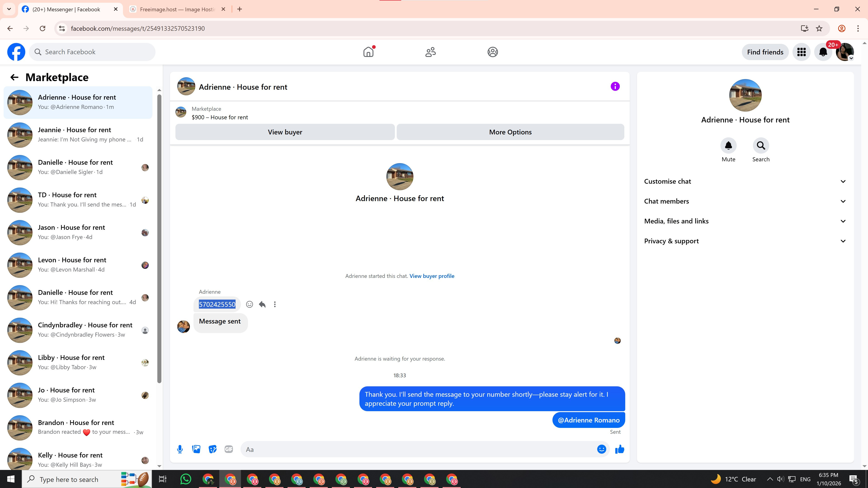This screenshot has height=488, width=868.
Task: Reply to the 5702425550 message
Action: [262, 305]
